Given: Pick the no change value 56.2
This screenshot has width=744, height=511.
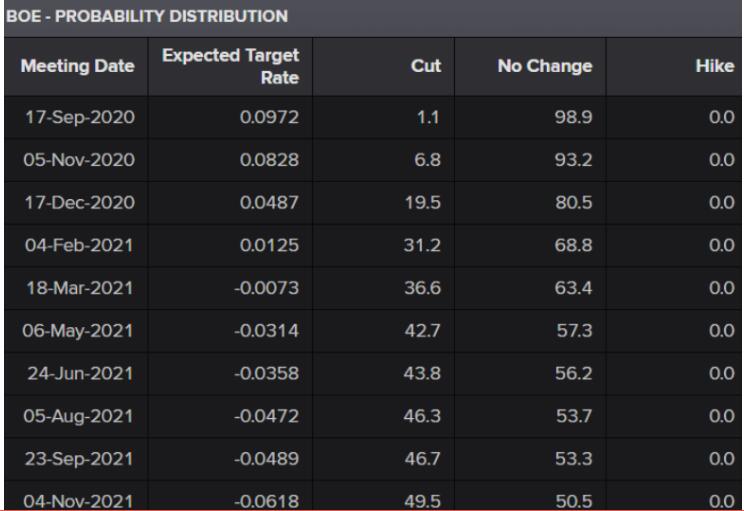Looking at the screenshot, I should [574, 373].
